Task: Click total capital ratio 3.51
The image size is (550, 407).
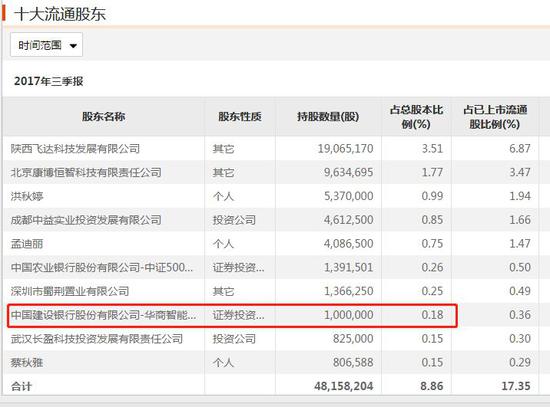Action: [432, 149]
